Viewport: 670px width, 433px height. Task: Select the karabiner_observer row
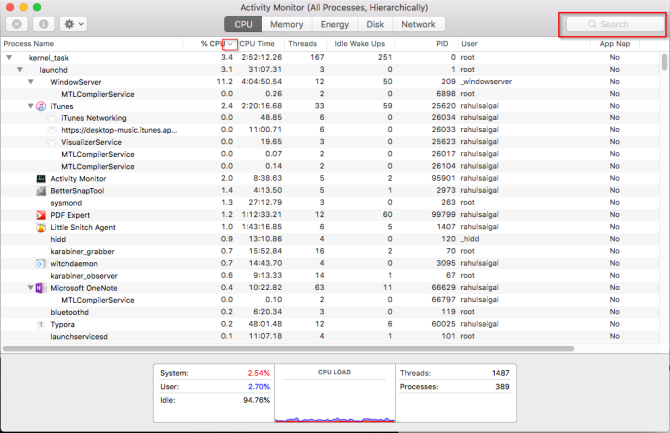pyautogui.click(x=329, y=276)
